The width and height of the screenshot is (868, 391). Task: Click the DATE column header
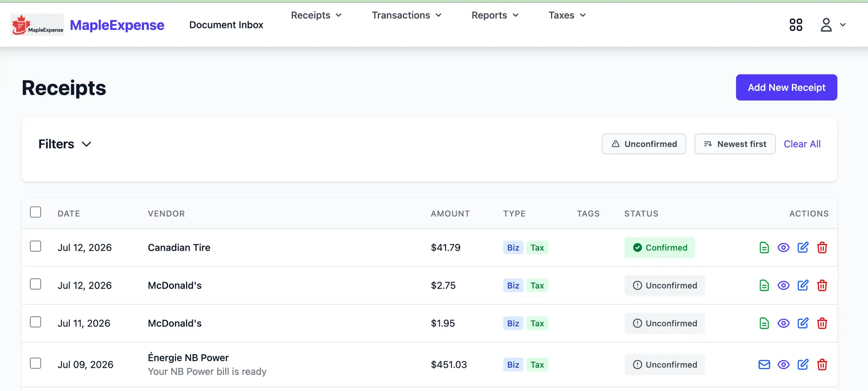tap(69, 214)
